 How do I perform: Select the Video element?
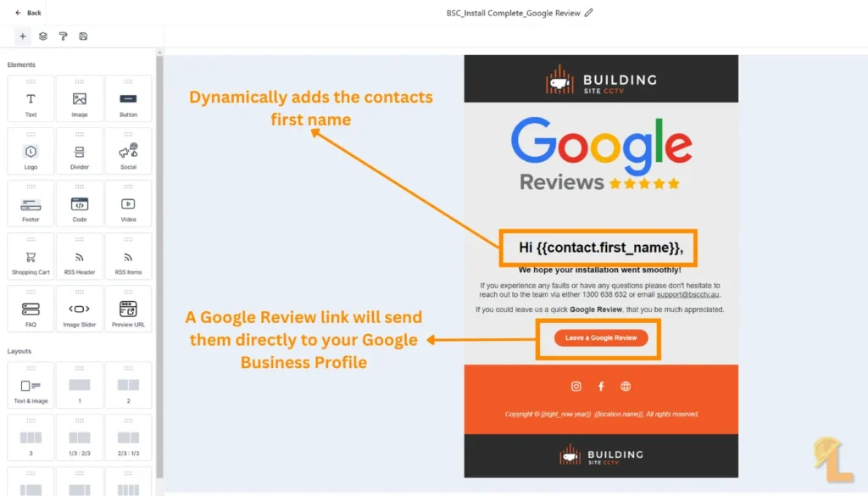point(129,203)
